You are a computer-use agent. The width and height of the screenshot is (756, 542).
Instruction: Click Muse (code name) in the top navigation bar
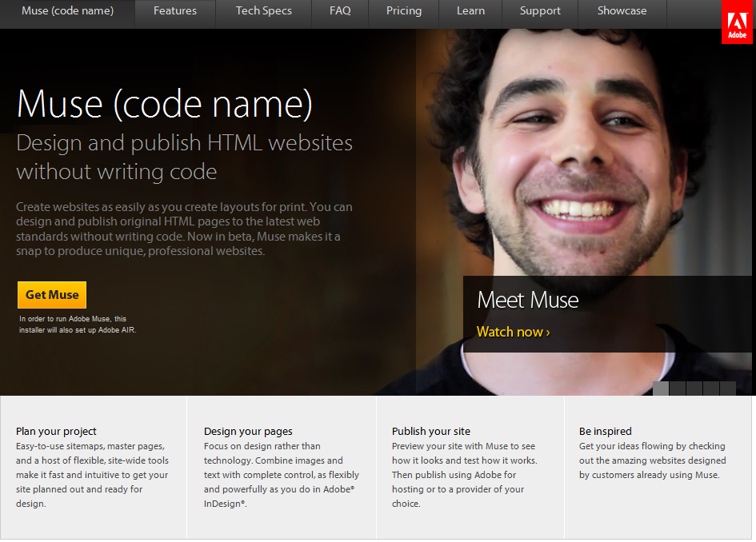[x=67, y=10]
